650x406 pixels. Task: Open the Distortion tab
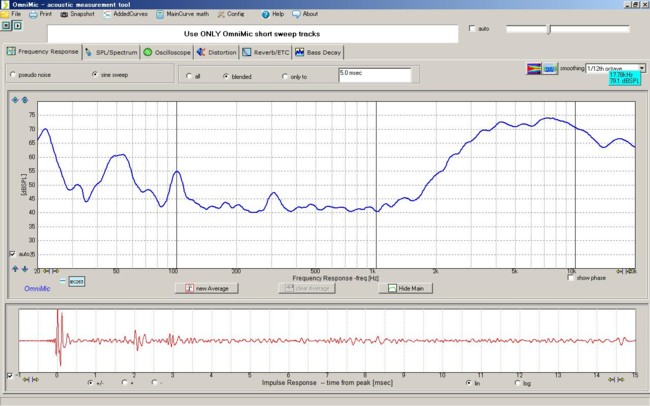pos(216,53)
